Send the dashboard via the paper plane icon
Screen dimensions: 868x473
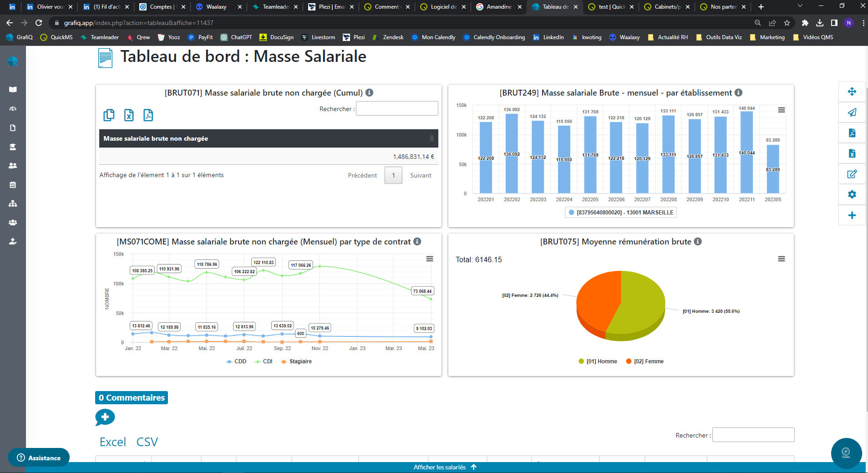pyautogui.click(x=852, y=112)
